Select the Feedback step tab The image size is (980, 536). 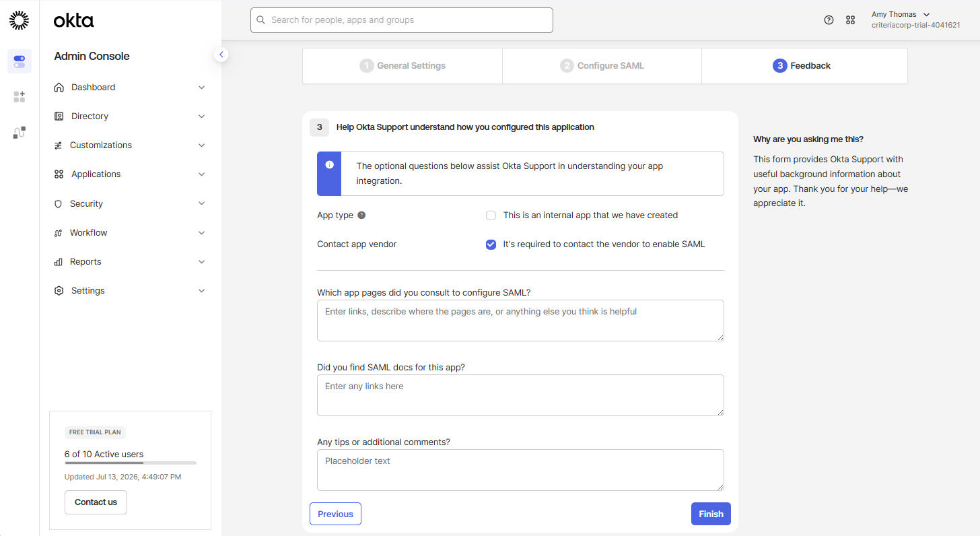pyautogui.click(x=804, y=66)
